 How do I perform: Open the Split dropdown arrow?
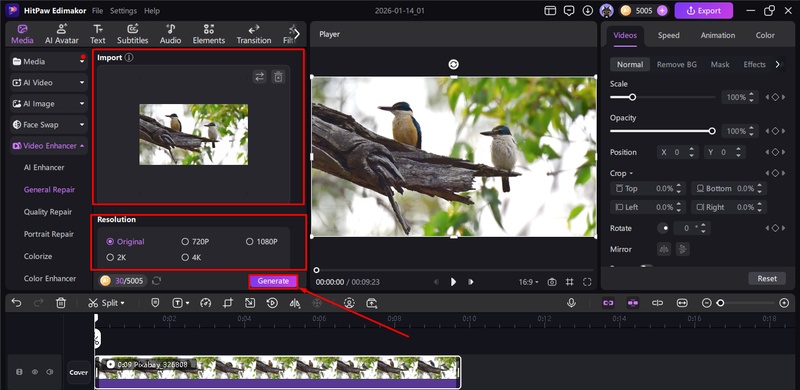[x=122, y=303]
